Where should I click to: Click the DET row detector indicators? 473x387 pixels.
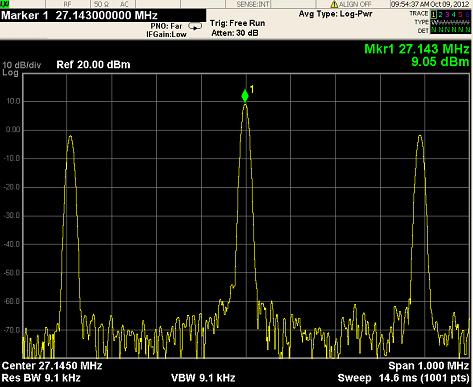tap(451, 30)
